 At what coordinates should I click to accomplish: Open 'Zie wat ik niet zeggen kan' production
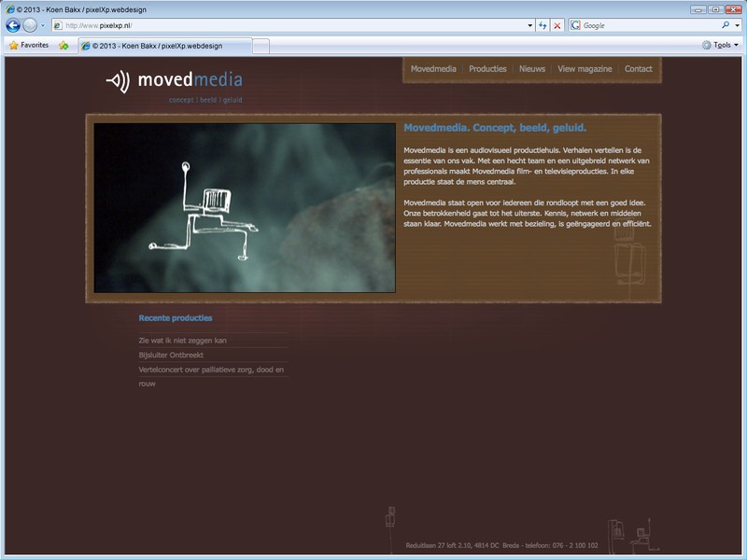pos(182,341)
